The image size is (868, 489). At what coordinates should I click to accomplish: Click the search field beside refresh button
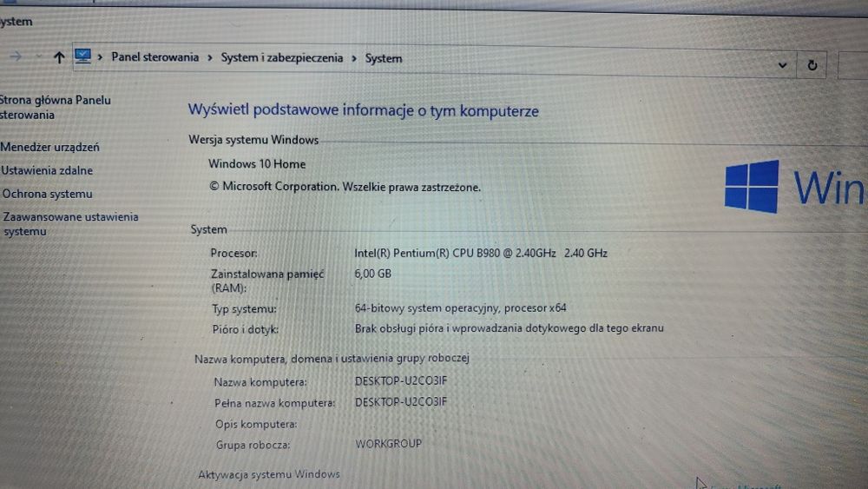pos(853,66)
